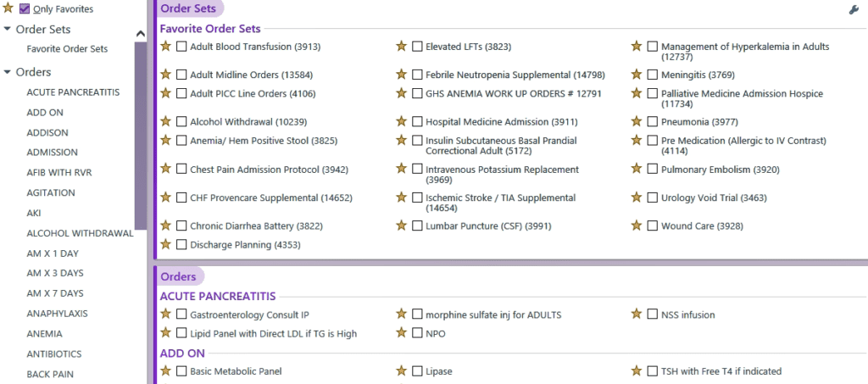The width and height of the screenshot is (868, 384).
Task: Click star next to Lumbar Puncture (CSF)
Action: click(401, 225)
